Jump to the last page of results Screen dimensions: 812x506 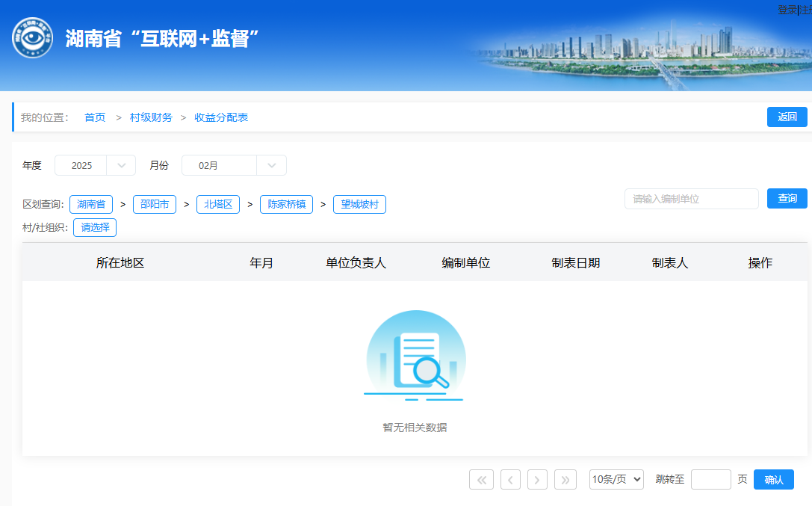click(565, 480)
